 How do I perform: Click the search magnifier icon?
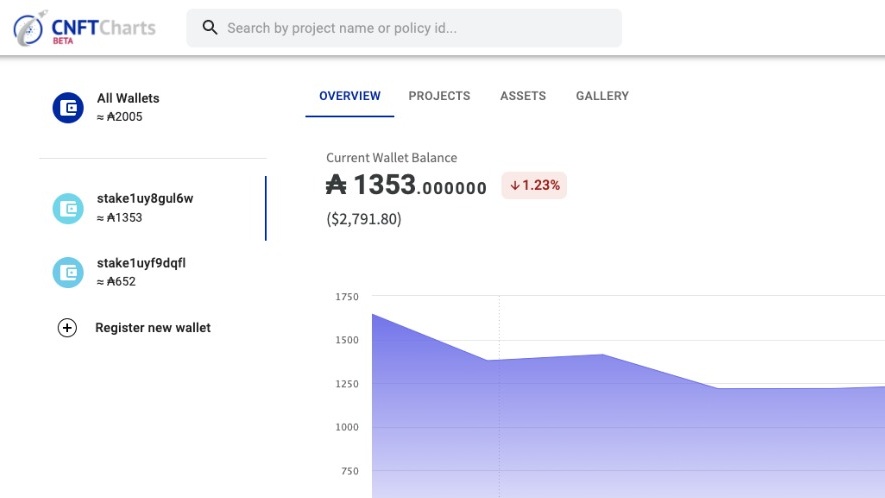[209, 28]
